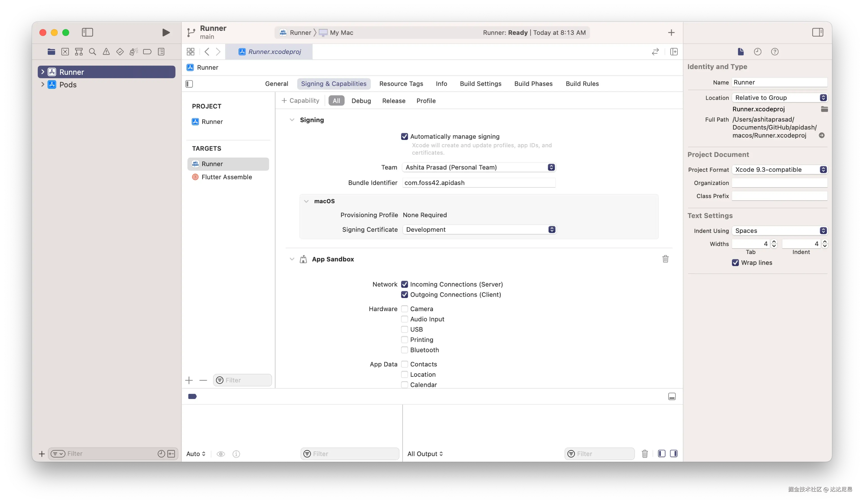Image resolution: width=864 pixels, height=504 pixels.
Task: Open the Quick Help inspector icon
Action: (x=774, y=52)
